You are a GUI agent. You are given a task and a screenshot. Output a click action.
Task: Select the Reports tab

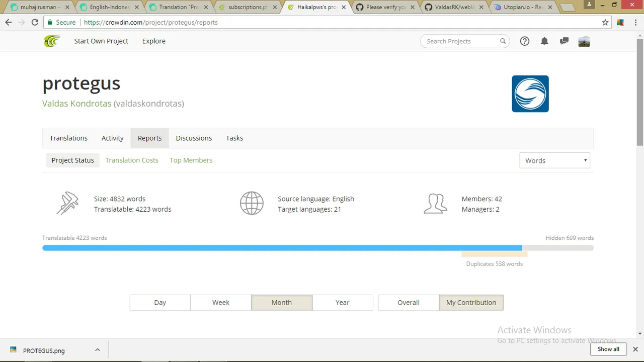click(149, 138)
